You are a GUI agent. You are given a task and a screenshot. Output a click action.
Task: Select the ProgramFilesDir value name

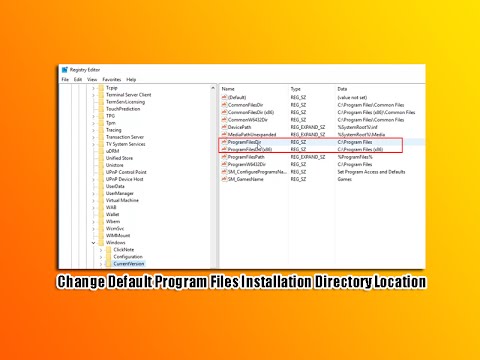[x=244, y=142]
